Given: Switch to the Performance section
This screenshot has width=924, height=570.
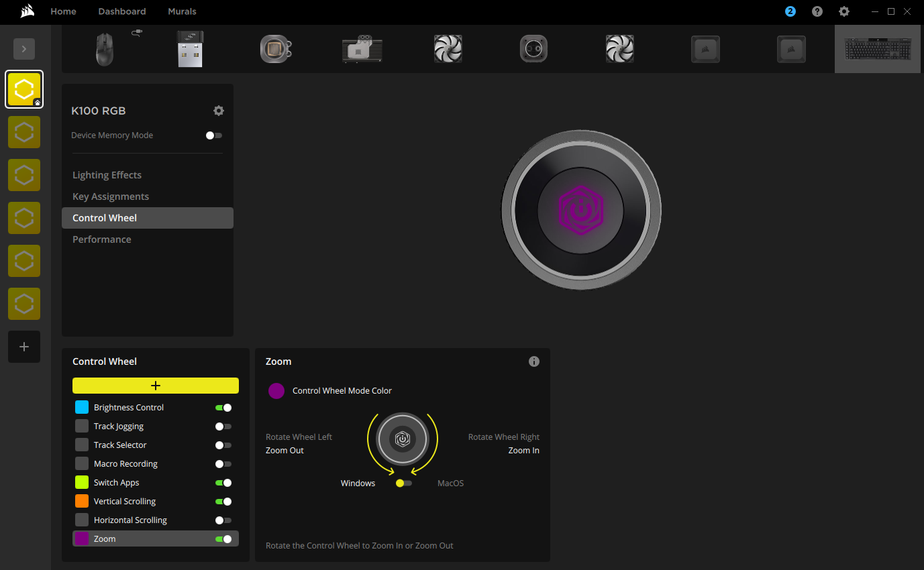Looking at the screenshot, I should [101, 239].
